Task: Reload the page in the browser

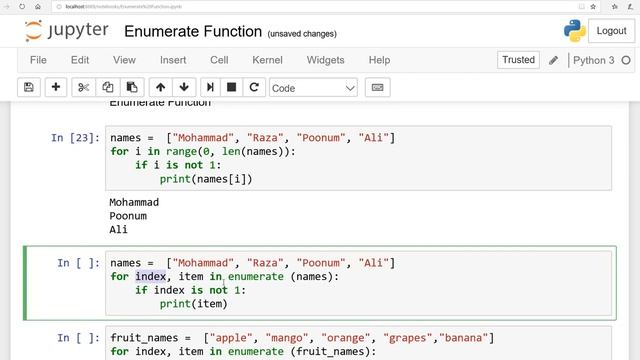Action: coord(22,7)
